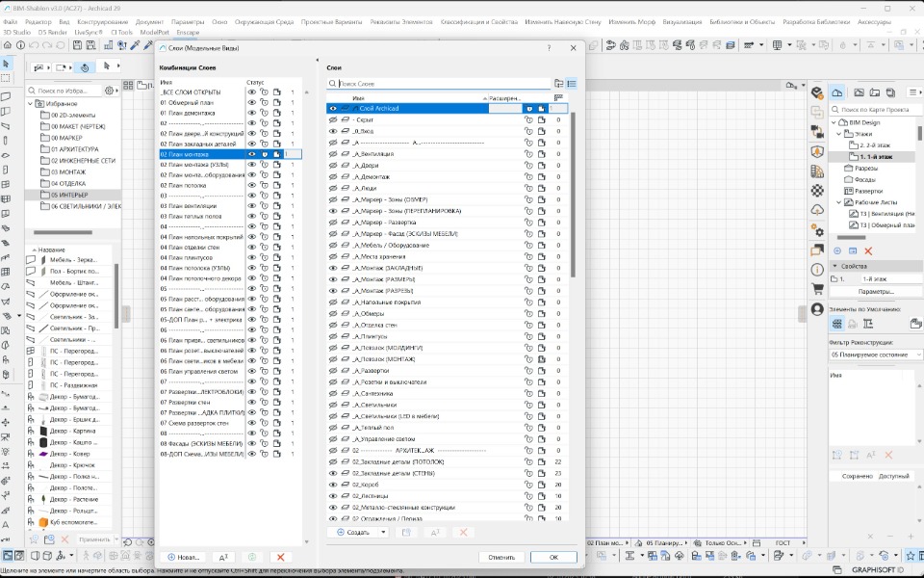Click wireframe icon of _A_Люди layer
The width and height of the screenshot is (924, 578).
(x=346, y=188)
